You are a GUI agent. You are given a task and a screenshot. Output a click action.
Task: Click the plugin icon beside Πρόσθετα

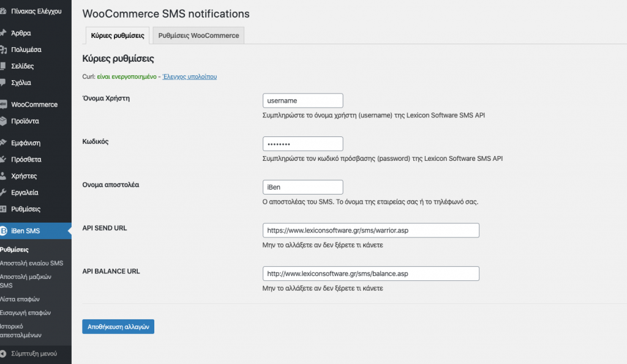coord(3,160)
